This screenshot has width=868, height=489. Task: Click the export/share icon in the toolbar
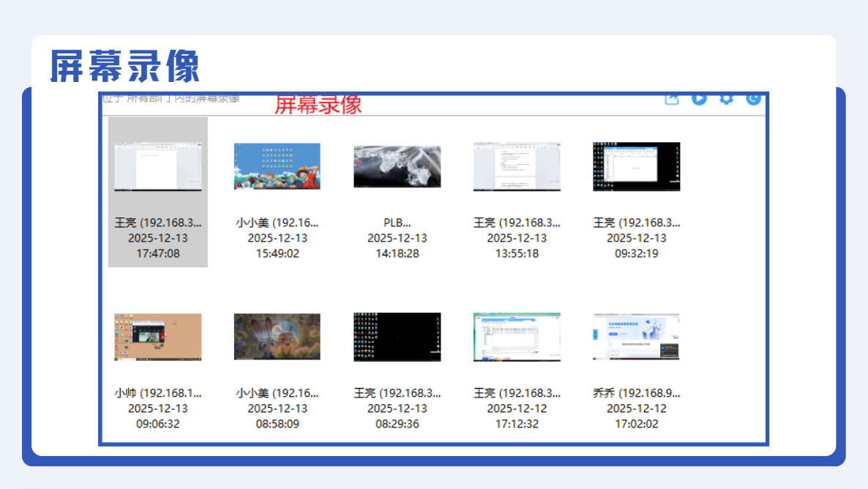click(x=671, y=99)
